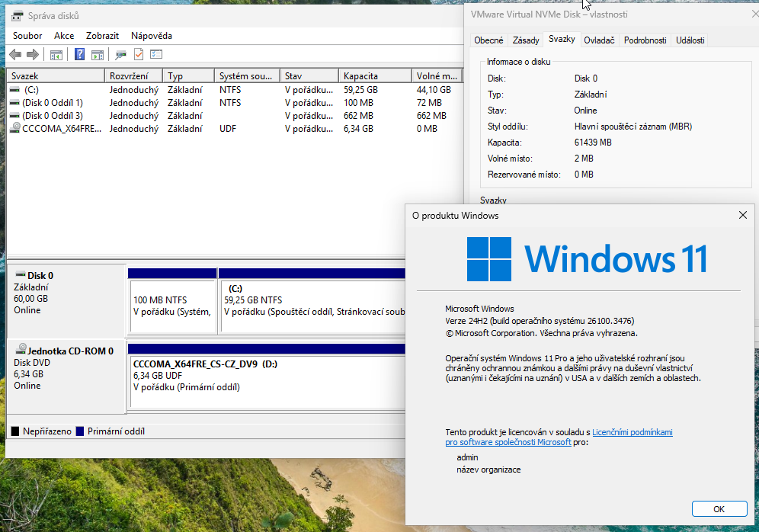This screenshot has height=532, width=759.
Task: Open the Akce menu
Action: click(64, 36)
